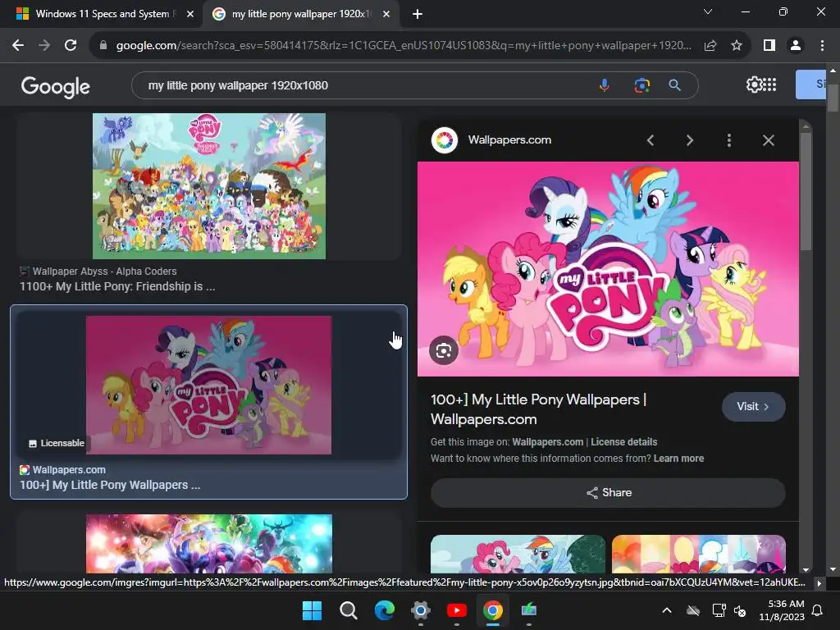
Task: Click the browser forward arrow
Action: click(x=44, y=46)
